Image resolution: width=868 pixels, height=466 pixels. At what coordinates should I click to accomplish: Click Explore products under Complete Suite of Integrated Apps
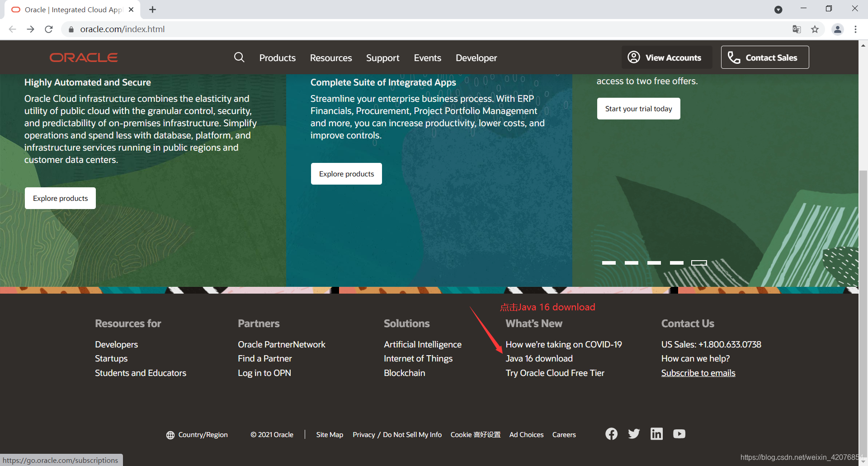tap(346, 174)
